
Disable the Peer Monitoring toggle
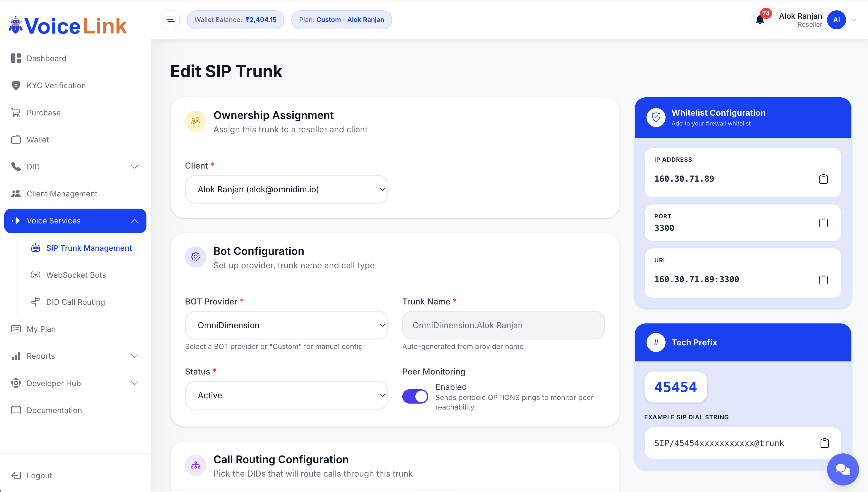click(415, 396)
